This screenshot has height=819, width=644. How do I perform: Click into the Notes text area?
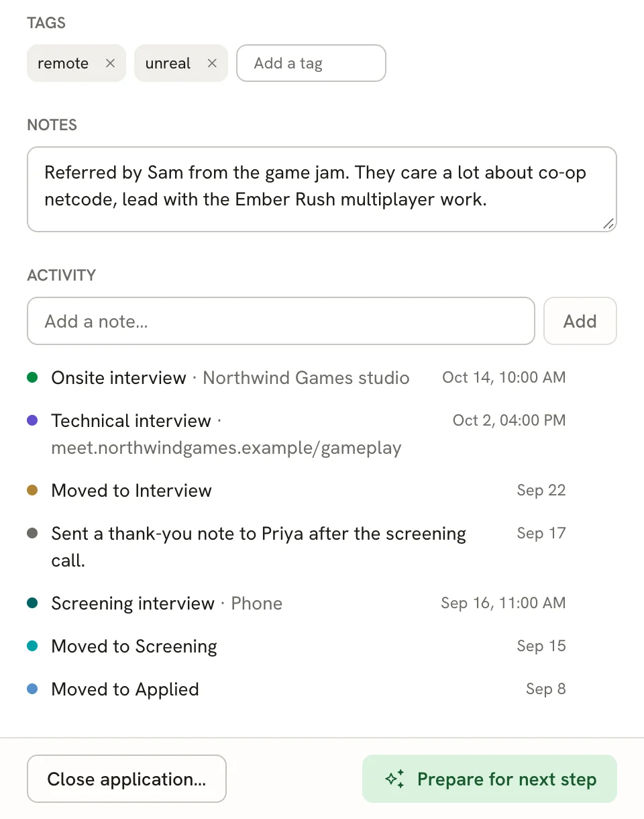click(x=322, y=189)
